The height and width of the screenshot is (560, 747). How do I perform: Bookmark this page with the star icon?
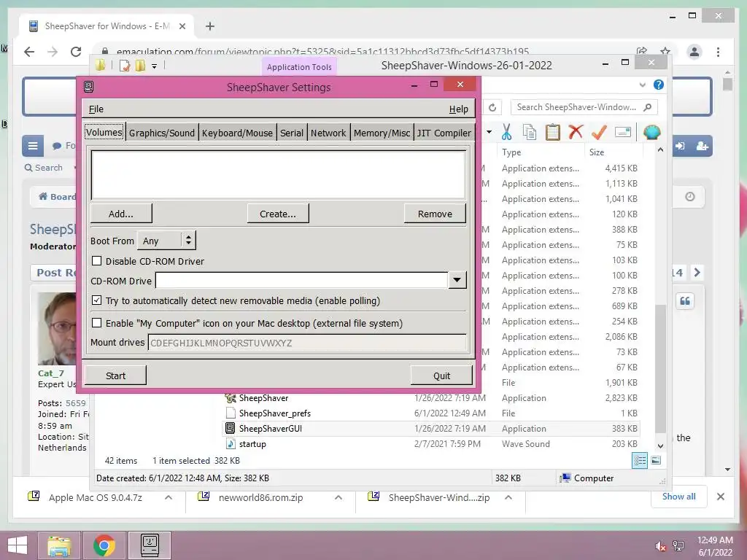point(665,51)
